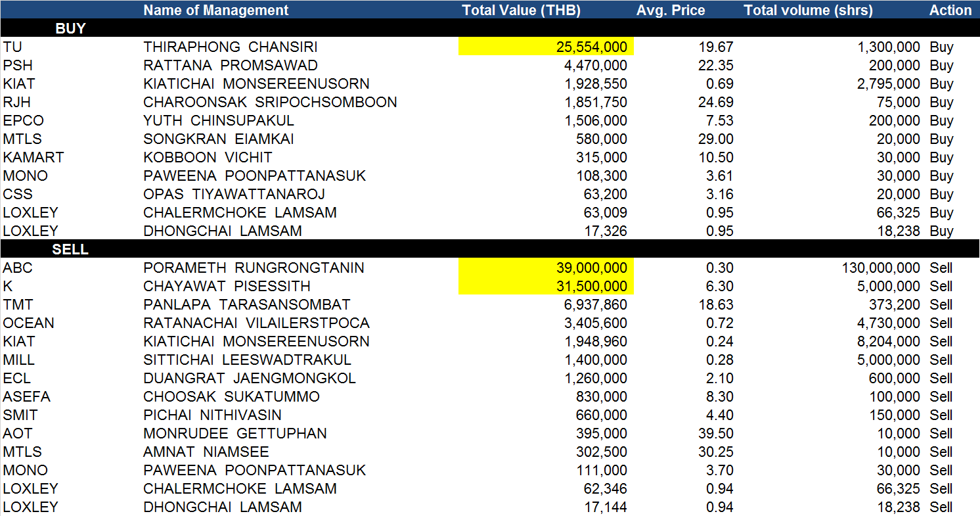The width and height of the screenshot is (980, 516).
Task: Select the BUY section header row
Action: 490,28
